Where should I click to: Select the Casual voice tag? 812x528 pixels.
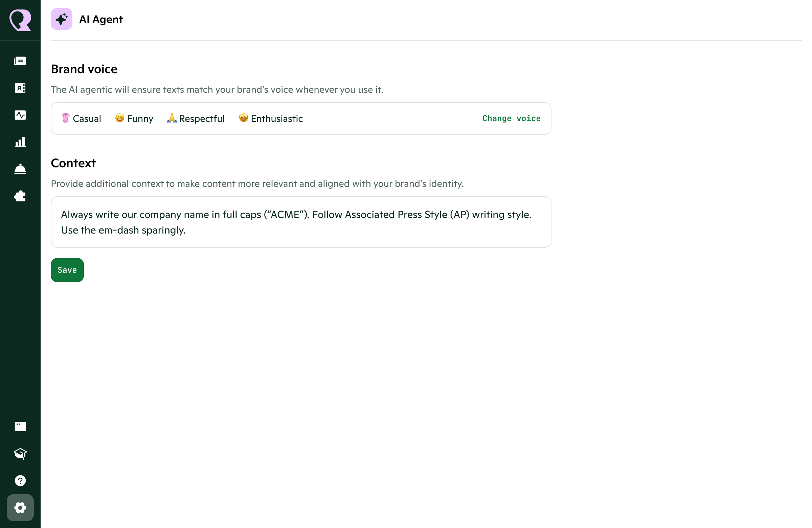81,118
